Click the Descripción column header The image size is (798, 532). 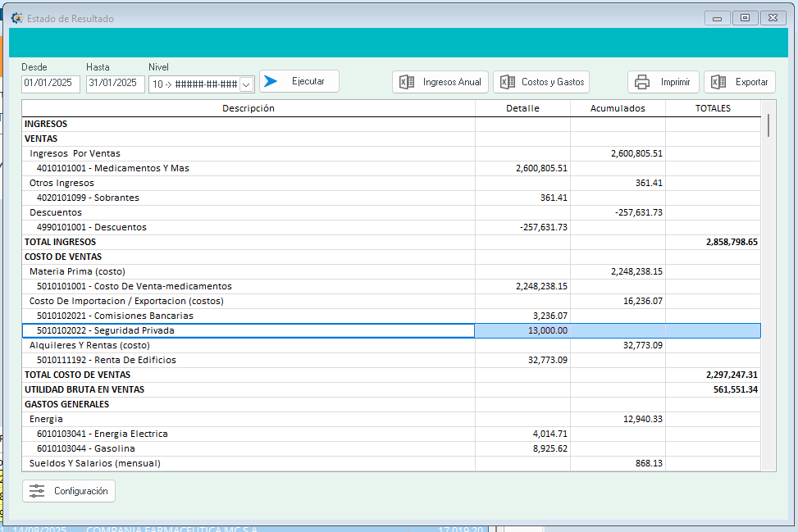coord(249,108)
